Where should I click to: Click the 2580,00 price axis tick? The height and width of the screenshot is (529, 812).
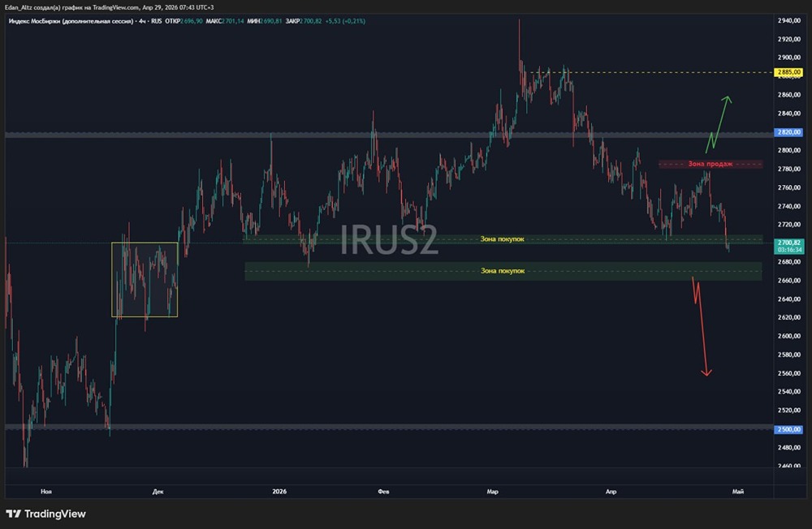click(x=788, y=355)
